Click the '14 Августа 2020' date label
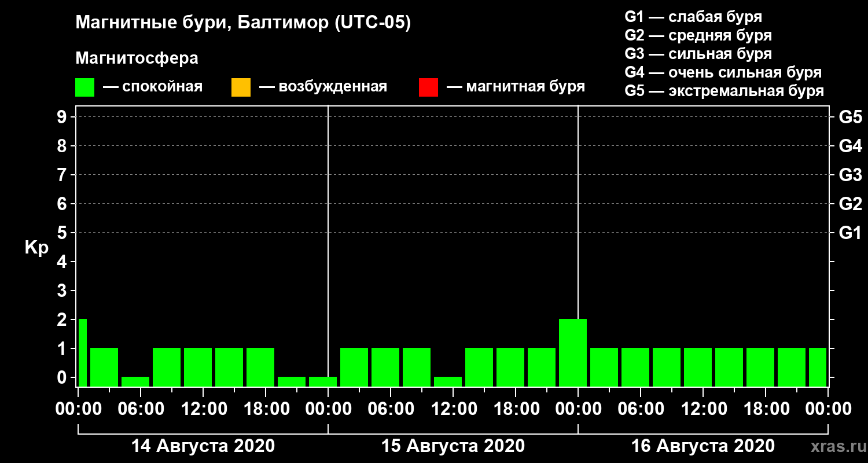The height and width of the screenshot is (463, 868). (x=203, y=446)
